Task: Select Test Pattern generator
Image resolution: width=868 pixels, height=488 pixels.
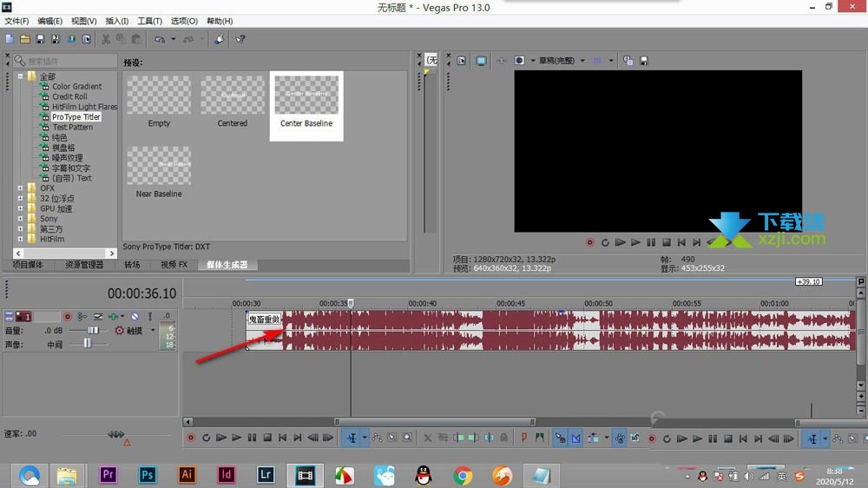Action: point(73,127)
